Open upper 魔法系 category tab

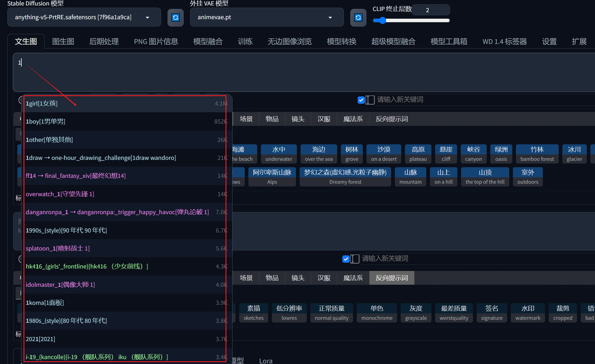(353, 119)
